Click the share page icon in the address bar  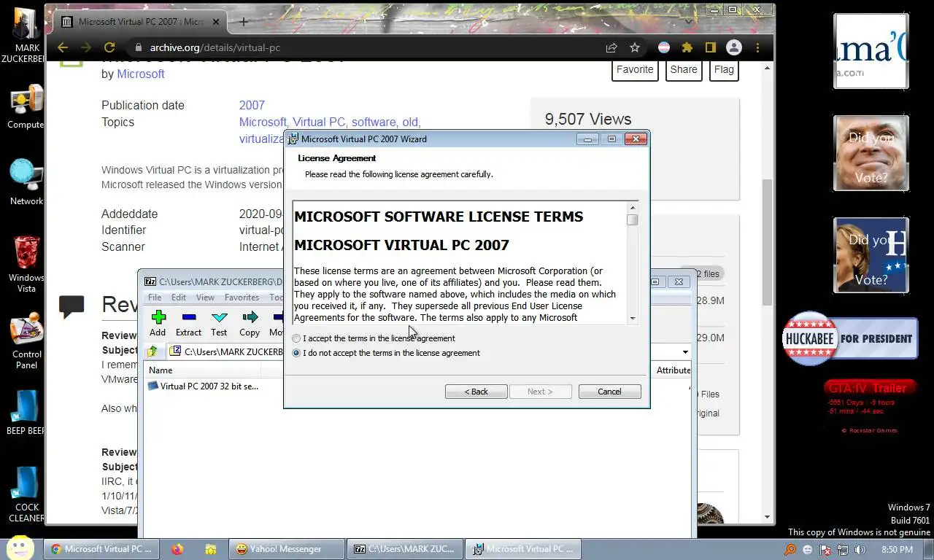click(611, 47)
